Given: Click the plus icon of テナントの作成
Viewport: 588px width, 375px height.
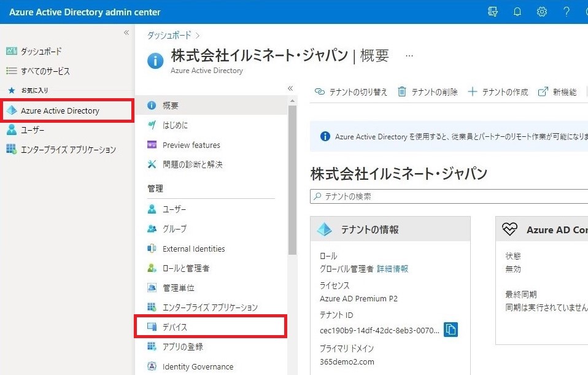Looking at the screenshot, I should (x=473, y=91).
